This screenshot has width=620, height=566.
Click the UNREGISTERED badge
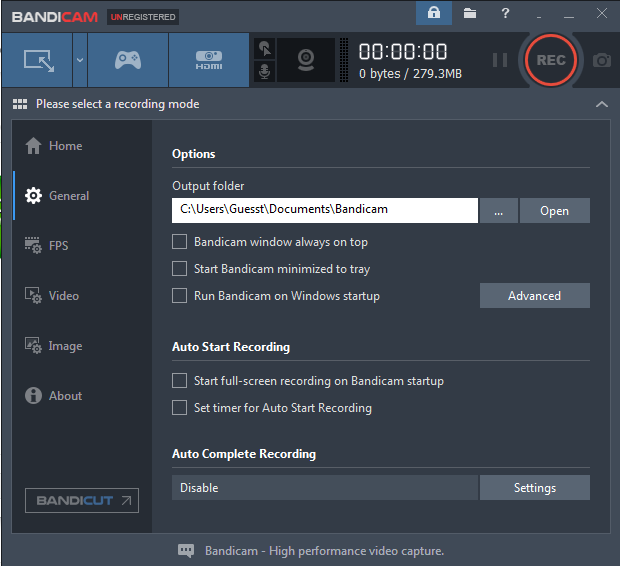(x=143, y=17)
